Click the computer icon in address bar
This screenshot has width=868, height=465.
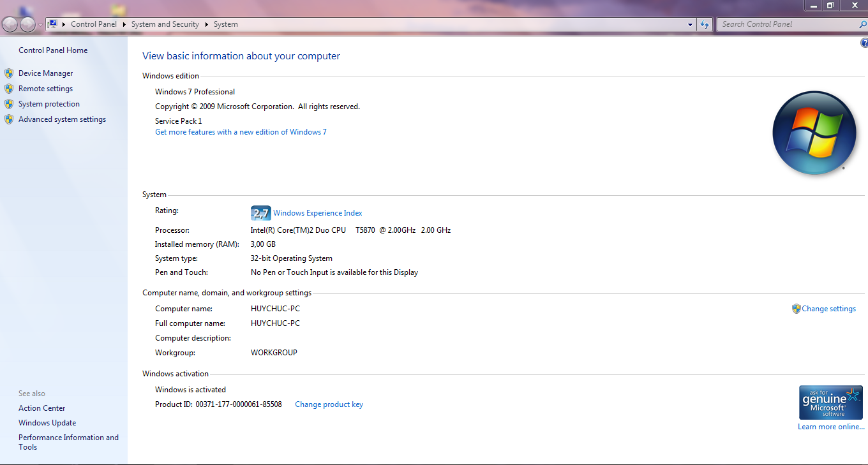(x=53, y=24)
